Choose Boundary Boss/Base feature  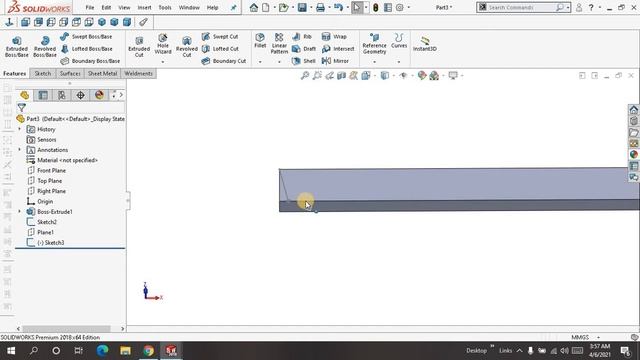coord(90,61)
